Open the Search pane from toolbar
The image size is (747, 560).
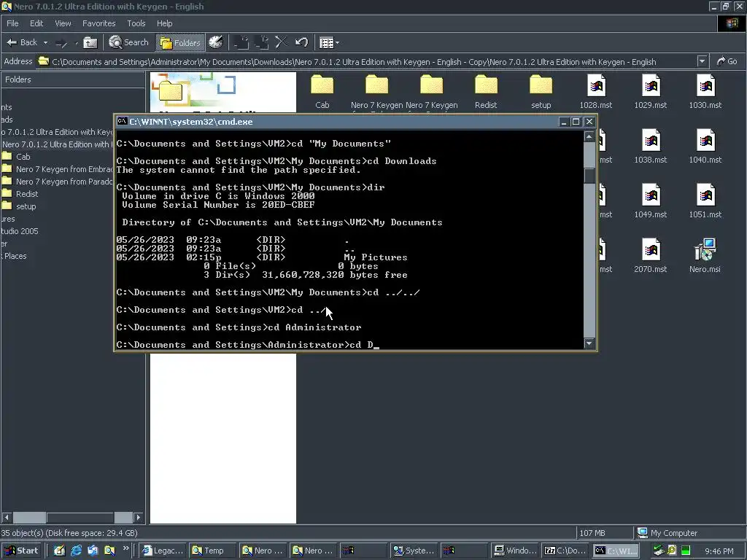(128, 42)
